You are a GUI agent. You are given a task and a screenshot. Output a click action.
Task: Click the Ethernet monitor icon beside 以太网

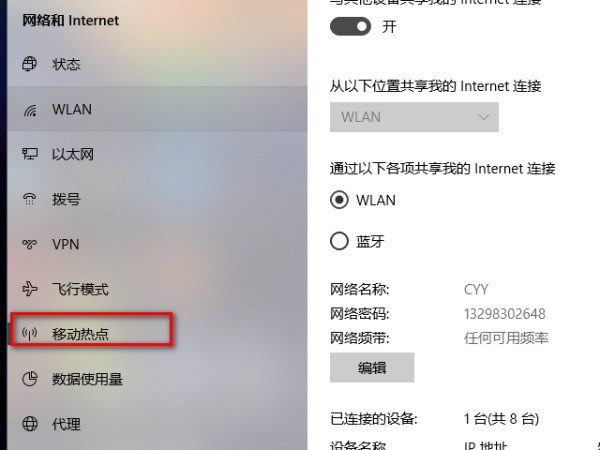click(29, 154)
